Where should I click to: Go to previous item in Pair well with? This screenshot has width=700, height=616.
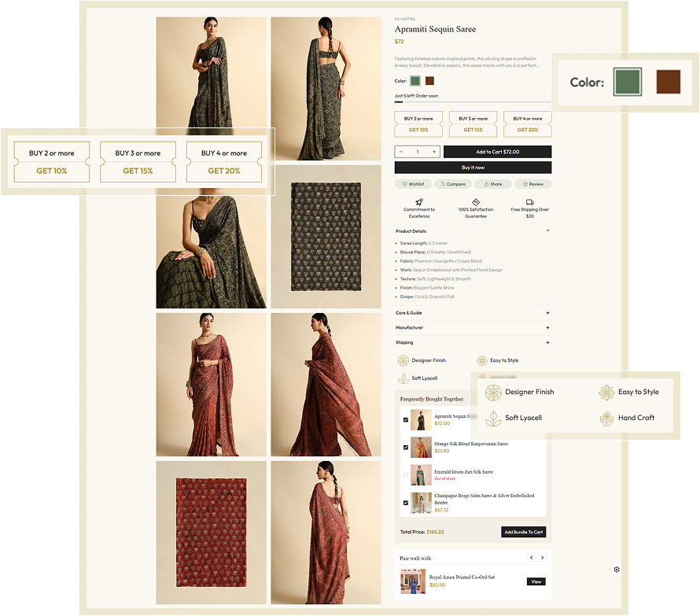(x=531, y=558)
